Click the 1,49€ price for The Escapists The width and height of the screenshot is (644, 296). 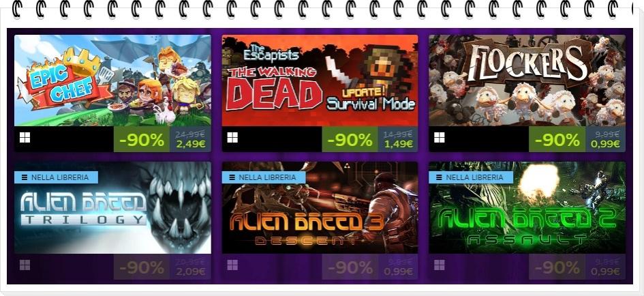point(399,144)
